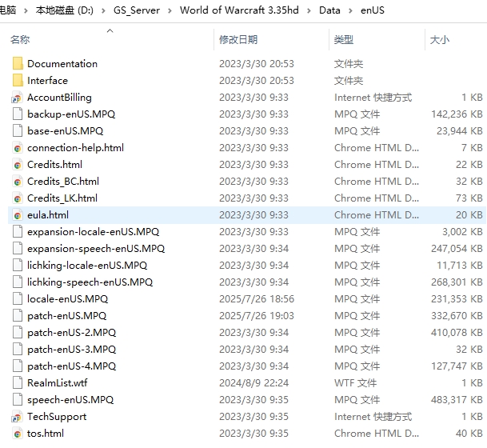Select the locale-enUS.MPQ file icon

(x=18, y=299)
